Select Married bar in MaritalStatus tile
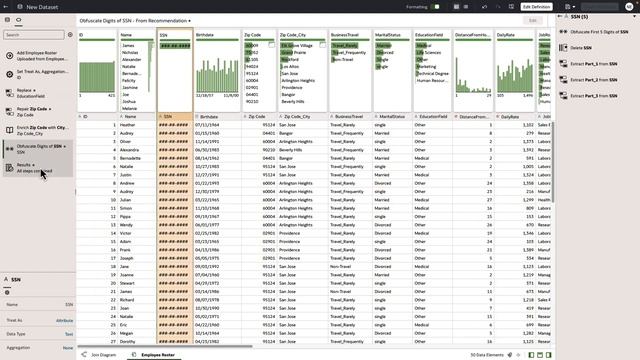The height and width of the screenshot is (360, 640). (x=383, y=46)
